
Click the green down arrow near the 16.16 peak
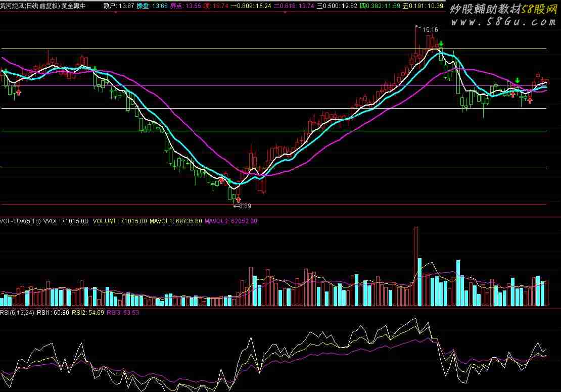point(441,44)
